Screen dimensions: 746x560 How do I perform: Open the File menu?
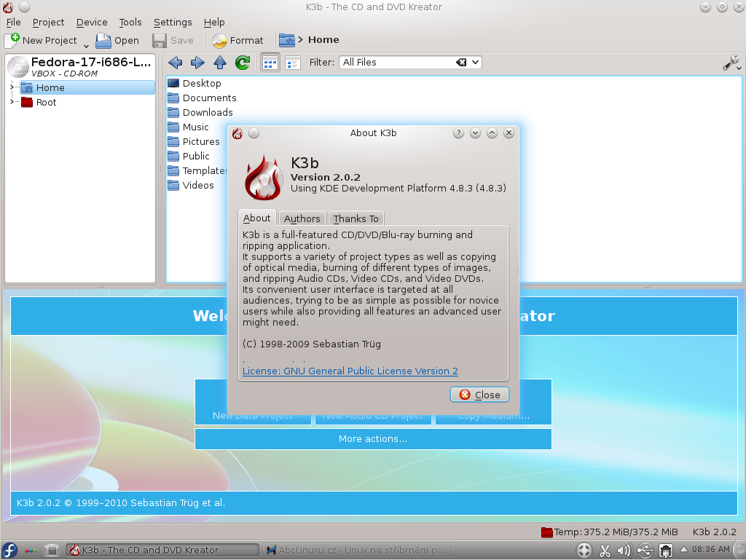(x=13, y=23)
